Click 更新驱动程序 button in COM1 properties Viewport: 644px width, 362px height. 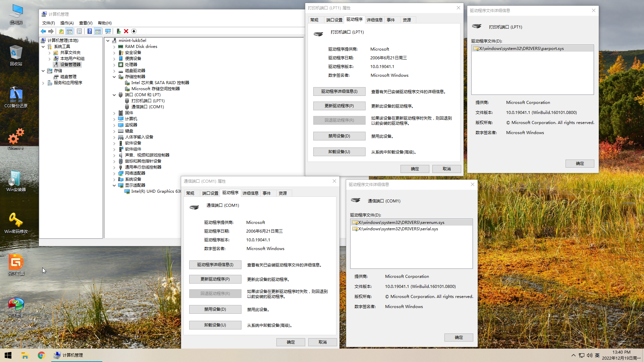(x=215, y=279)
